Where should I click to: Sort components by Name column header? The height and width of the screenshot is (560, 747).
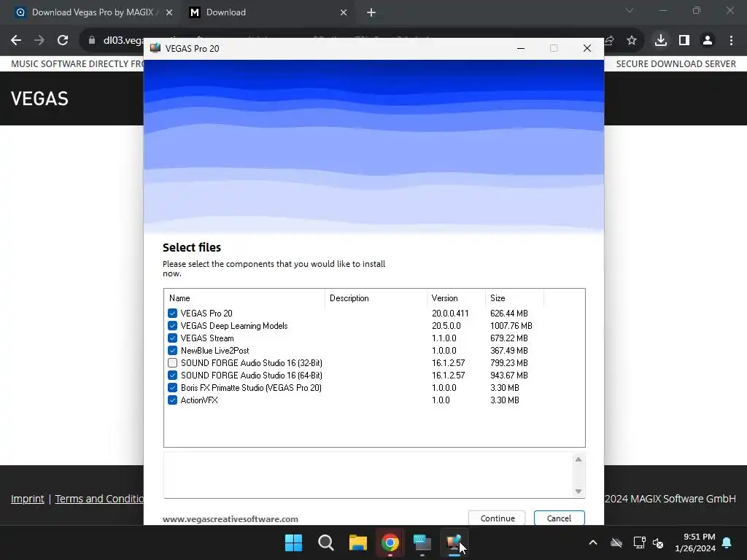coord(244,298)
